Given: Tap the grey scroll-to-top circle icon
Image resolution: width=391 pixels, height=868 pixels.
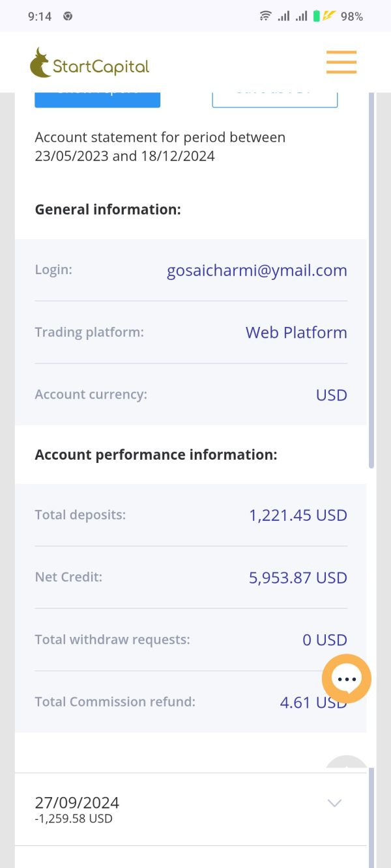Looking at the screenshot, I should [x=347, y=764].
